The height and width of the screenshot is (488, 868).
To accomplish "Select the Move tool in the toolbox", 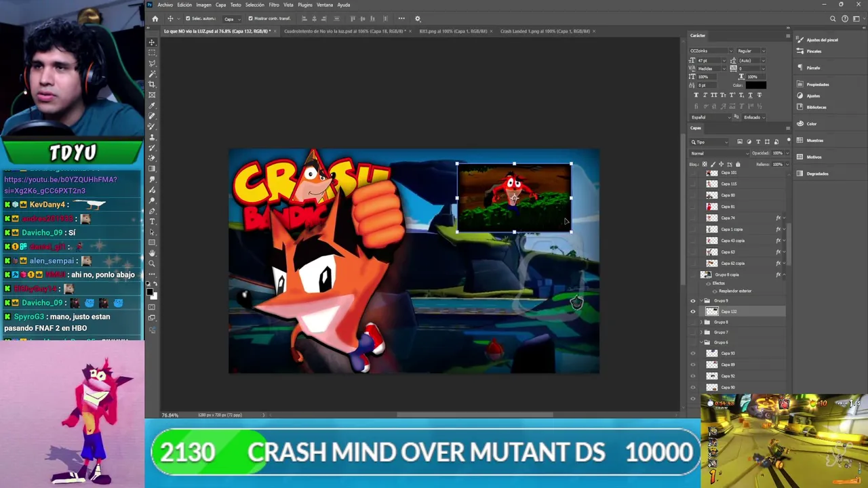I will tap(152, 42).
